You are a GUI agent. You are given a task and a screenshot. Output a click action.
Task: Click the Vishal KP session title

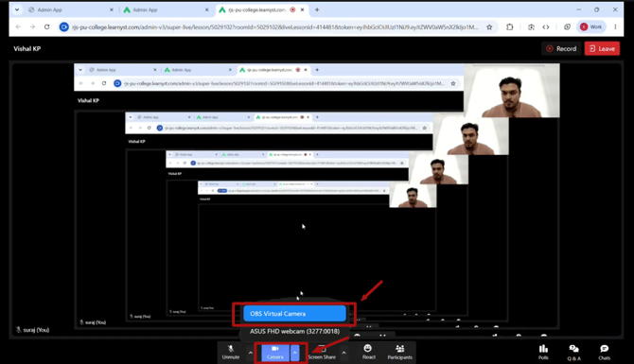tap(27, 48)
